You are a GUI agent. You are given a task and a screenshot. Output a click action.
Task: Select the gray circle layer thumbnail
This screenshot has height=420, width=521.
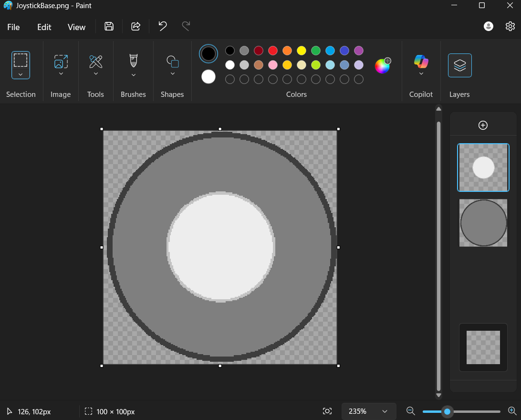[x=483, y=223]
